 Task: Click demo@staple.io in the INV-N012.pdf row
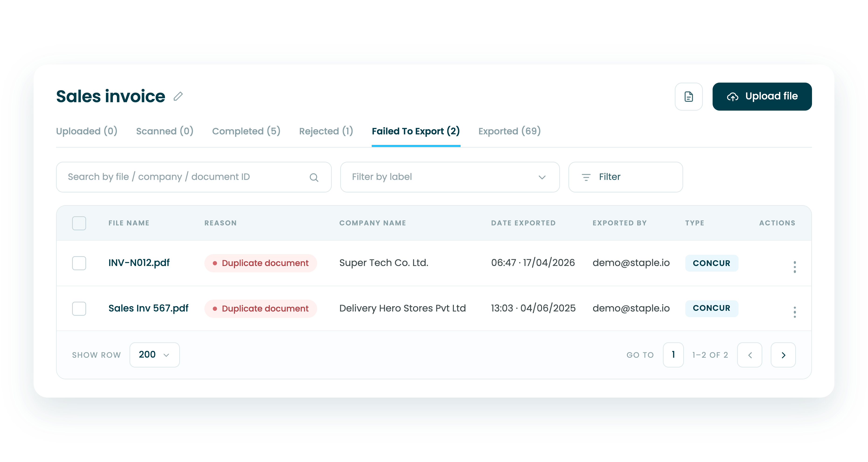(x=631, y=263)
